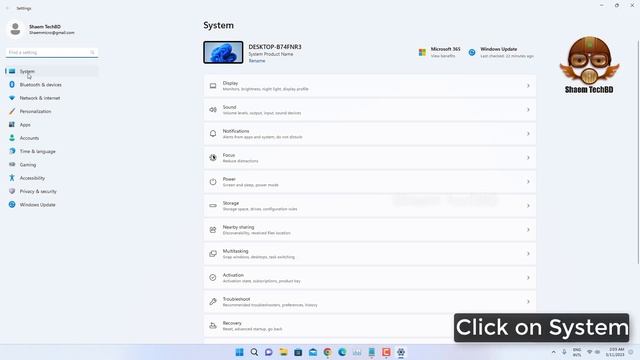640x360 pixels.
Task: Click the desktop wallpaper thumbnail
Action: (x=223, y=52)
